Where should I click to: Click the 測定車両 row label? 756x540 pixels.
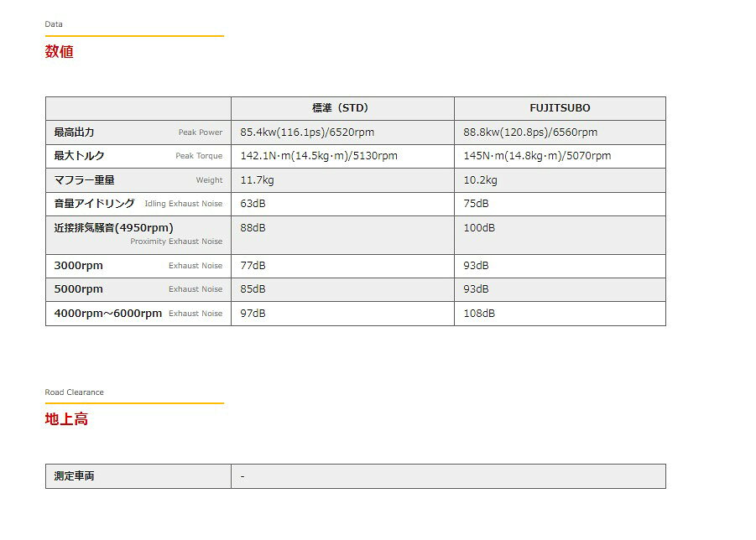point(75,476)
